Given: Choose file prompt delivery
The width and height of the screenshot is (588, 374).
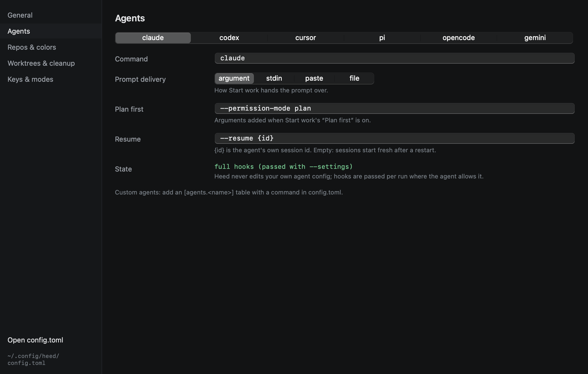Looking at the screenshot, I should [x=354, y=79].
